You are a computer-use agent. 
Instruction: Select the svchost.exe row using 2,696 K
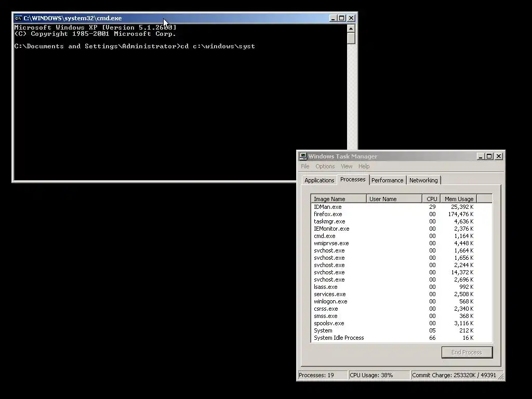pyautogui.click(x=402, y=280)
